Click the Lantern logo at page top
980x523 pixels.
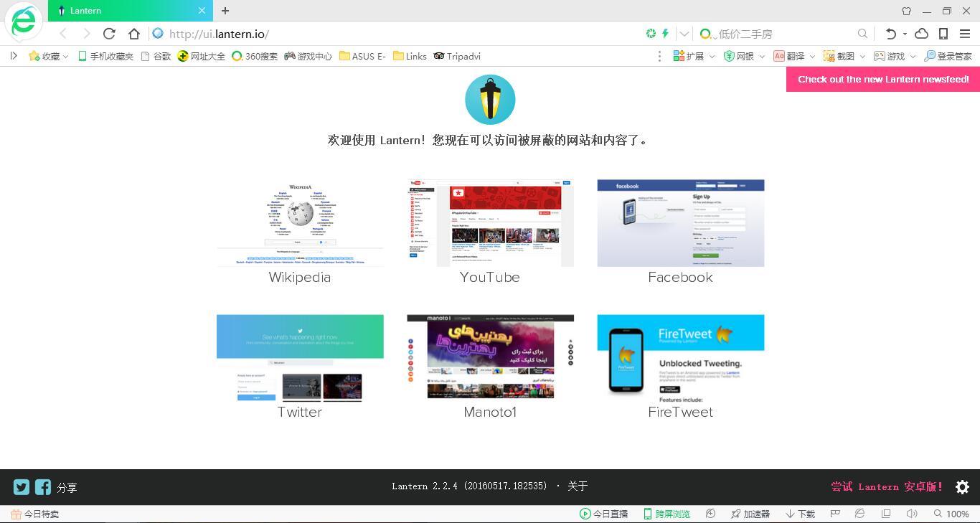coord(490,100)
